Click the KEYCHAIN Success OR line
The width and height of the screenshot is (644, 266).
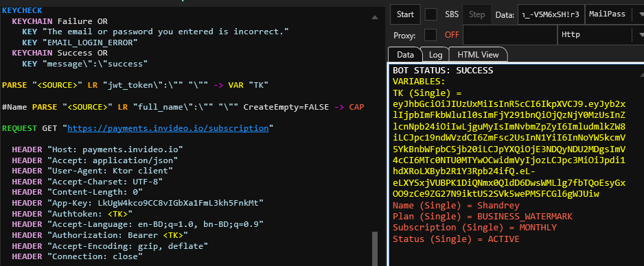[60, 53]
